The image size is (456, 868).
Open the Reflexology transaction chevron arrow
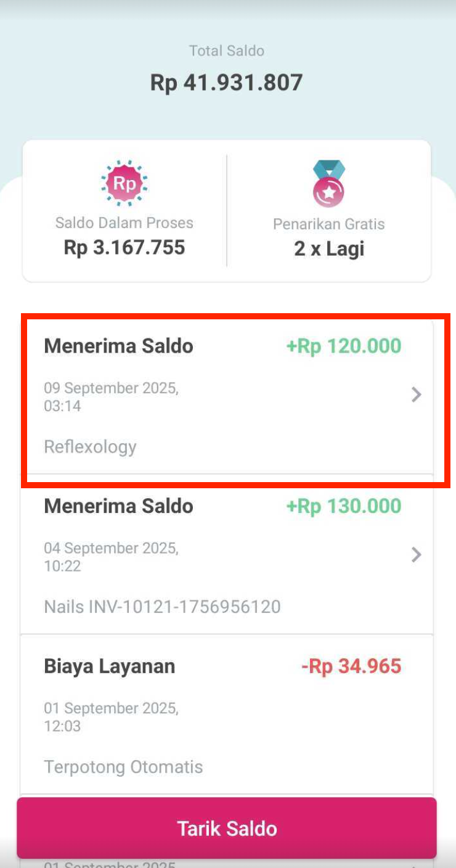tap(417, 395)
